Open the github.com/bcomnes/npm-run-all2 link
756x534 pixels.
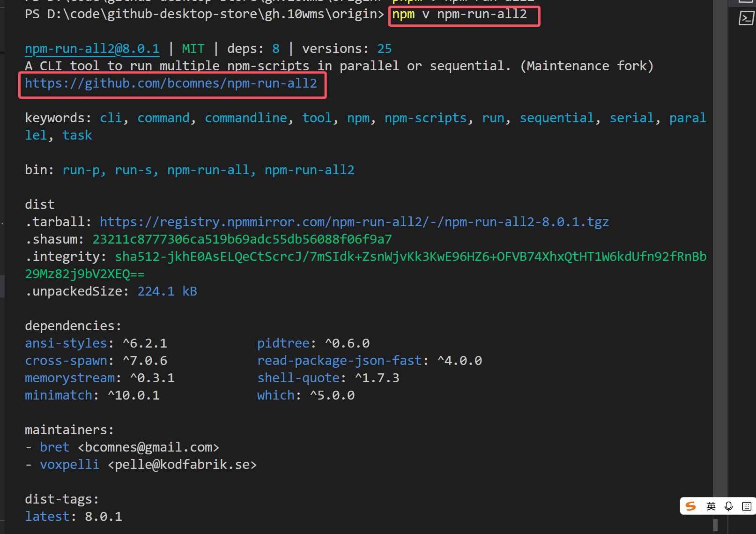[x=171, y=83]
